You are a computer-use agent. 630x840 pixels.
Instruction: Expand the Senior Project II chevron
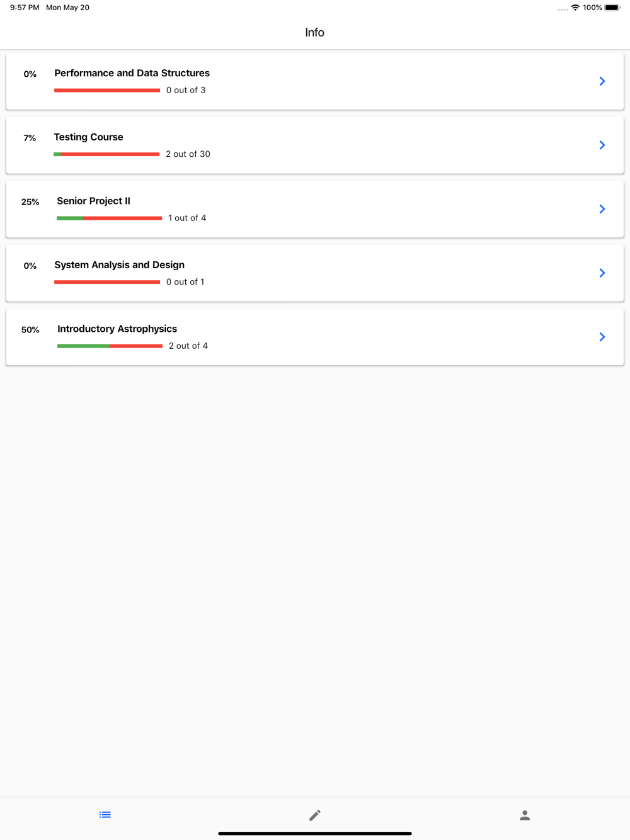click(602, 209)
